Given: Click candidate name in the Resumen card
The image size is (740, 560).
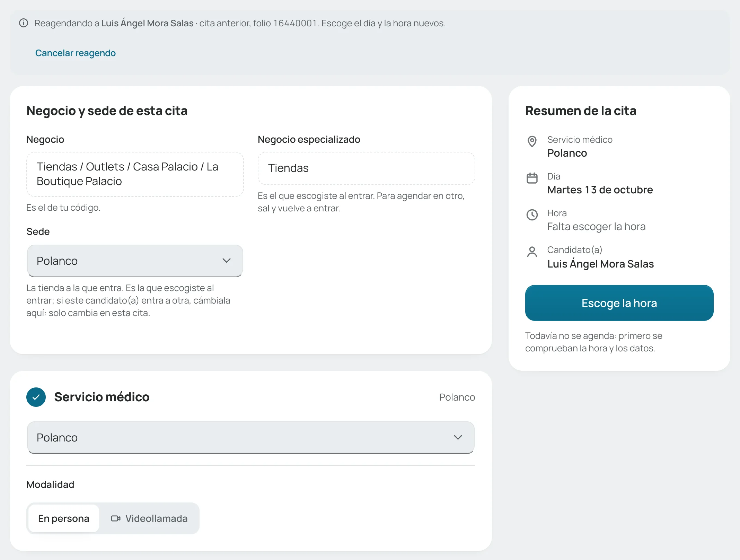Looking at the screenshot, I should [x=600, y=264].
